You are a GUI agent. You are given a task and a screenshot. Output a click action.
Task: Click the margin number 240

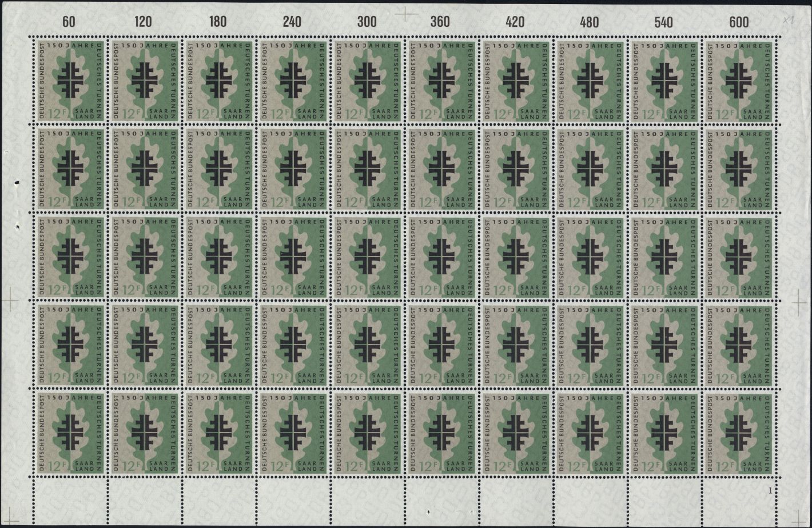click(x=292, y=22)
